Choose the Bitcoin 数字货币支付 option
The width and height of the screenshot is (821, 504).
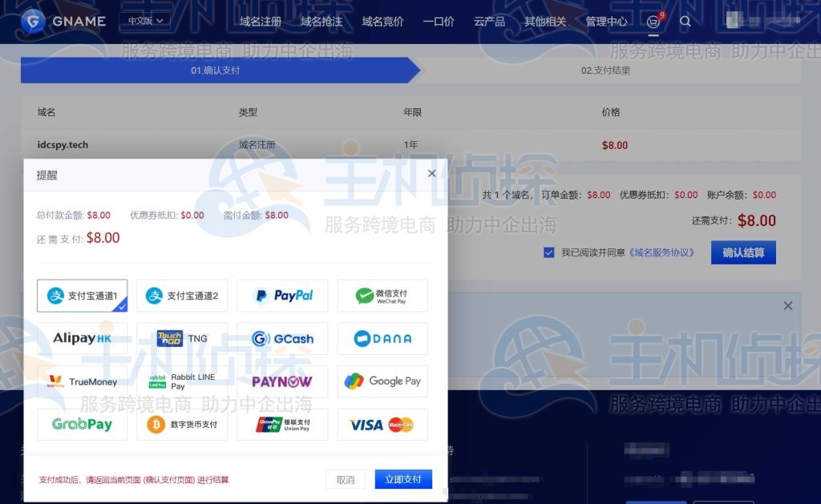(x=182, y=425)
